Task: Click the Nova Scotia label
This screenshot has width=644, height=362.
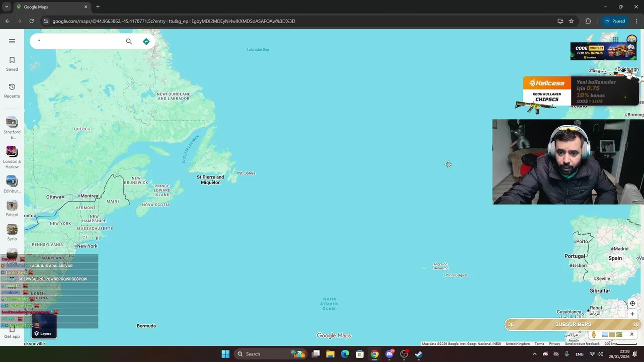Action: 156,205
